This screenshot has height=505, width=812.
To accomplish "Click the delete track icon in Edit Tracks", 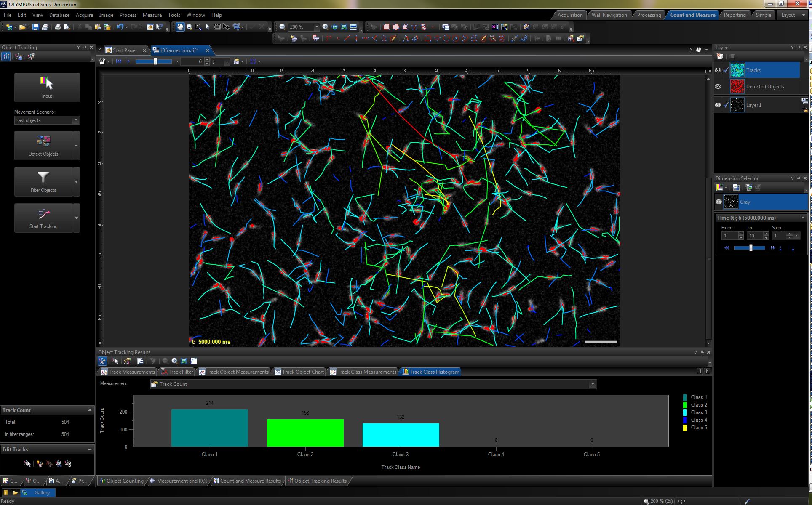I will tap(49, 464).
